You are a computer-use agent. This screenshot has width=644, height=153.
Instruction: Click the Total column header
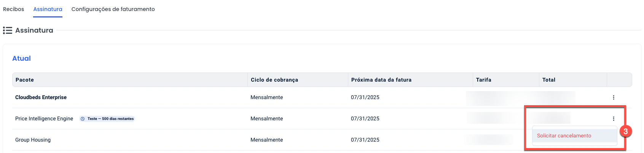[548, 80]
